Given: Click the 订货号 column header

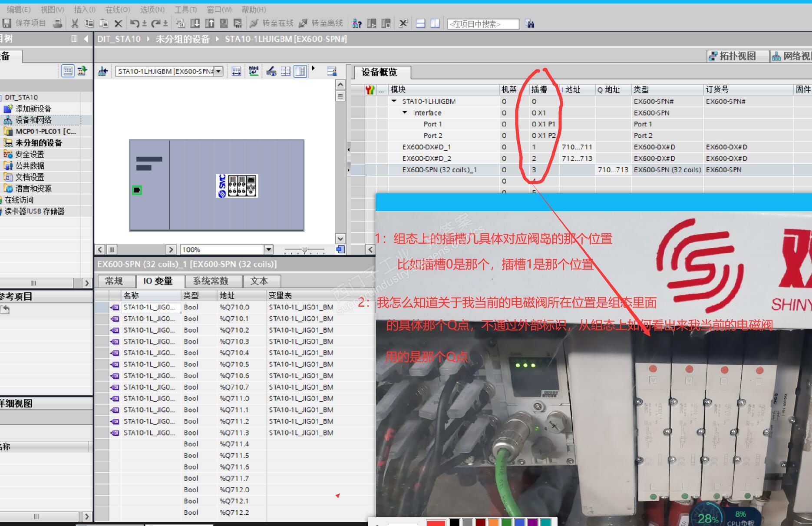Looking at the screenshot, I should (748, 89).
